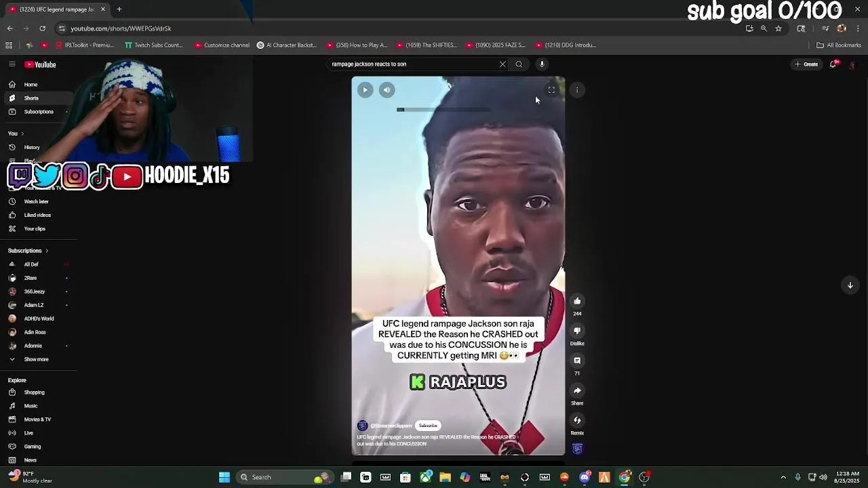
Task: Open the Streamerclipperrr channel avatar
Action: tap(362, 426)
